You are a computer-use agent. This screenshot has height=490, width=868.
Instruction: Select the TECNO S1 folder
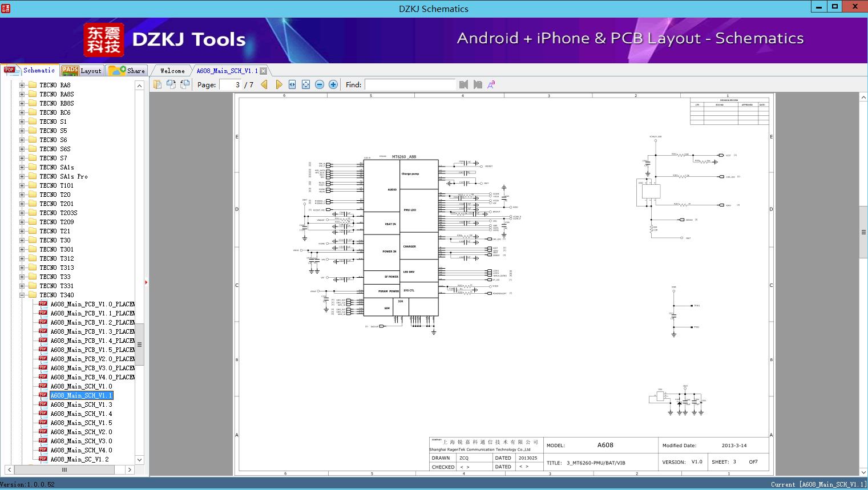[53, 122]
